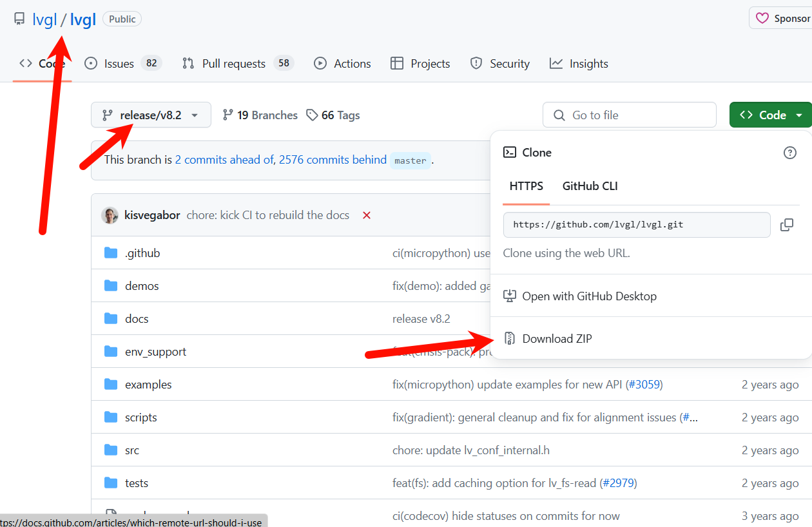Click the ZIP file icon
Image resolution: width=812 pixels, height=527 pixels.
click(x=510, y=338)
